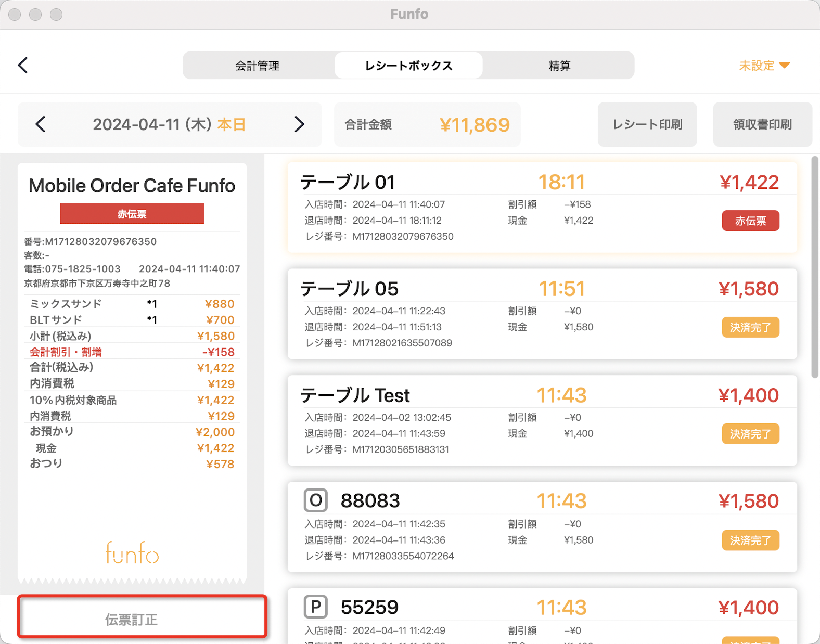
Task: Select order number 88083
Action: pyautogui.click(x=370, y=500)
